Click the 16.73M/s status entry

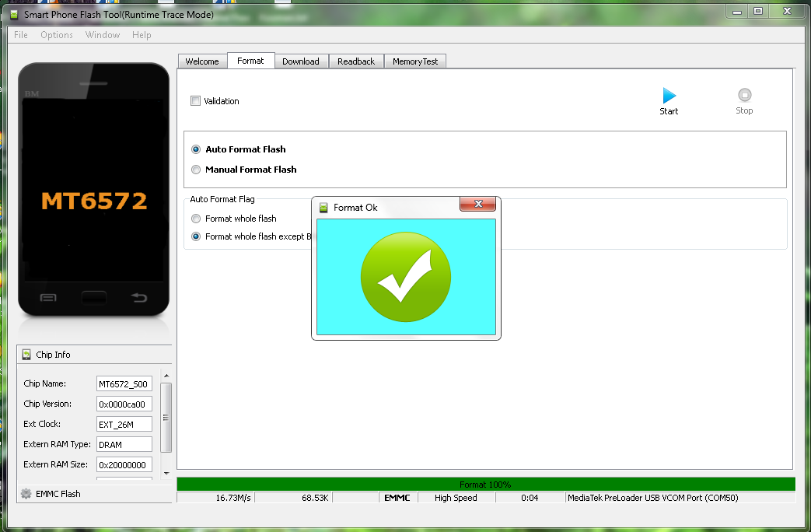pyautogui.click(x=216, y=498)
